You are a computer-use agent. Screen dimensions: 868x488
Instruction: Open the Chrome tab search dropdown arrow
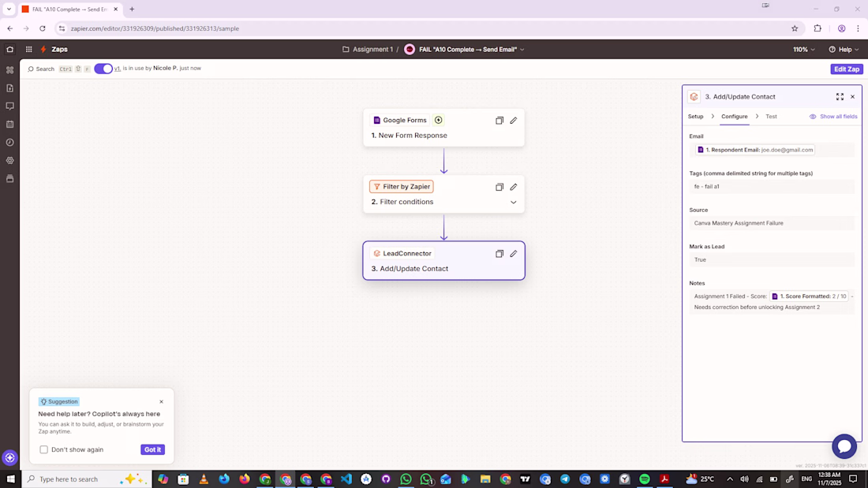(x=9, y=9)
